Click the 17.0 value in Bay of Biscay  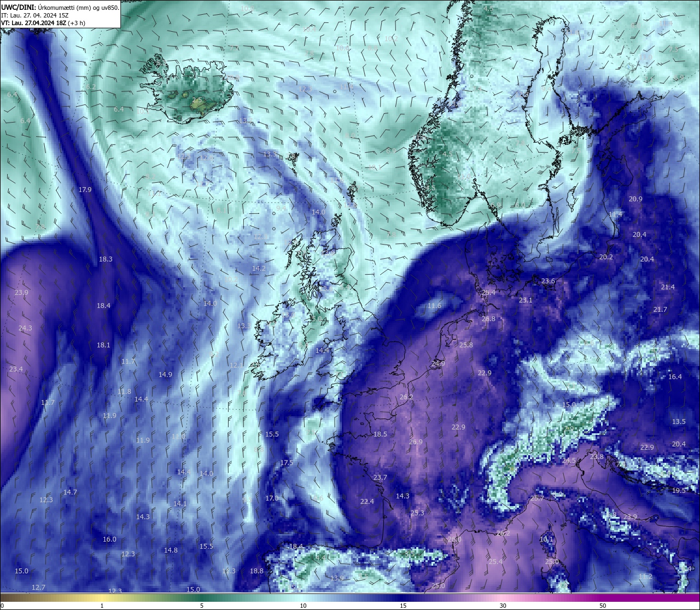click(272, 498)
